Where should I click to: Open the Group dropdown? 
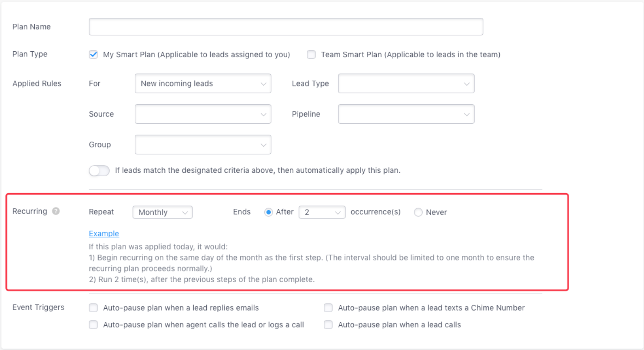[203, 145]
